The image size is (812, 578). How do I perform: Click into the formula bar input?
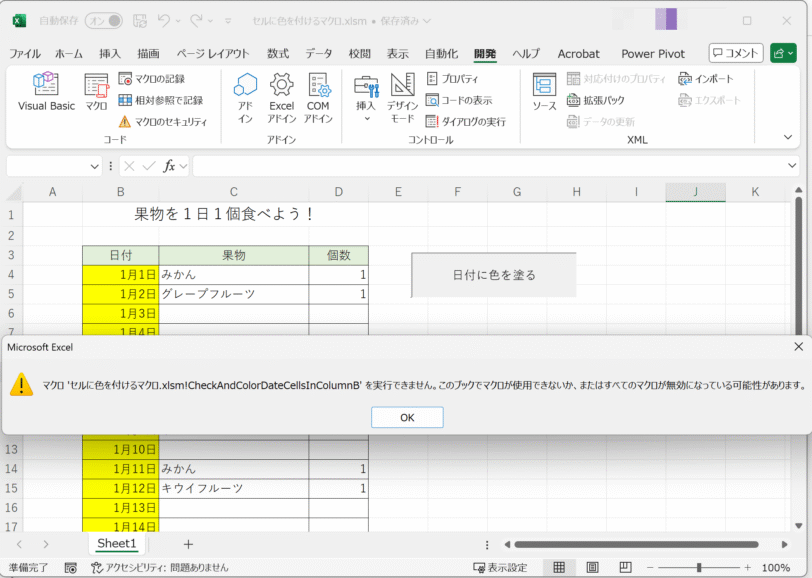(x=489, y=166)
